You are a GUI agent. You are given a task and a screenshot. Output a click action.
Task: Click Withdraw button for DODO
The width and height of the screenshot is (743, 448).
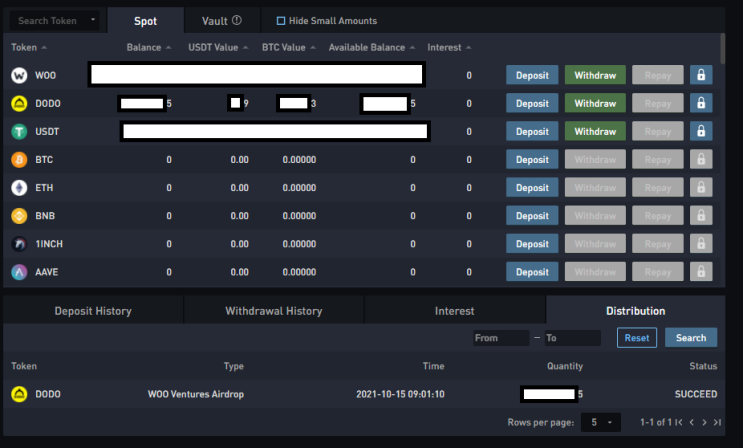pos(595,103)
